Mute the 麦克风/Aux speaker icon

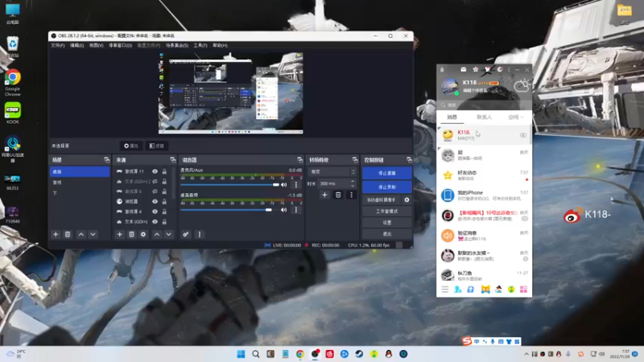point(284,185)
